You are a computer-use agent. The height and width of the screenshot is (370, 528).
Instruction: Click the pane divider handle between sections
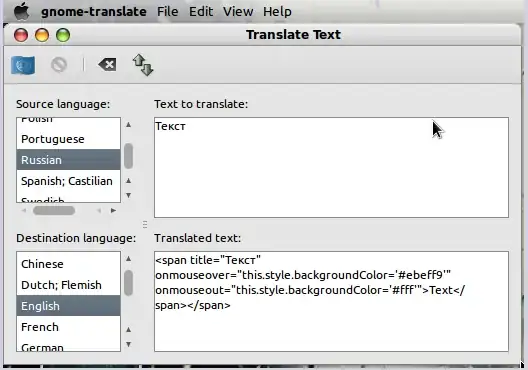pyautogui.click(x=145, y=225)
